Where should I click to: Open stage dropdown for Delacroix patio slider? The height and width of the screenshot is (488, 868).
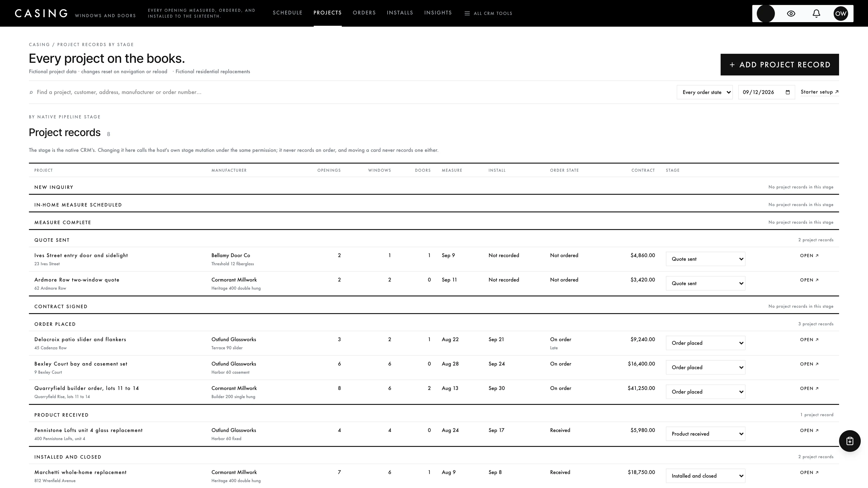click(x=705, y=343)
